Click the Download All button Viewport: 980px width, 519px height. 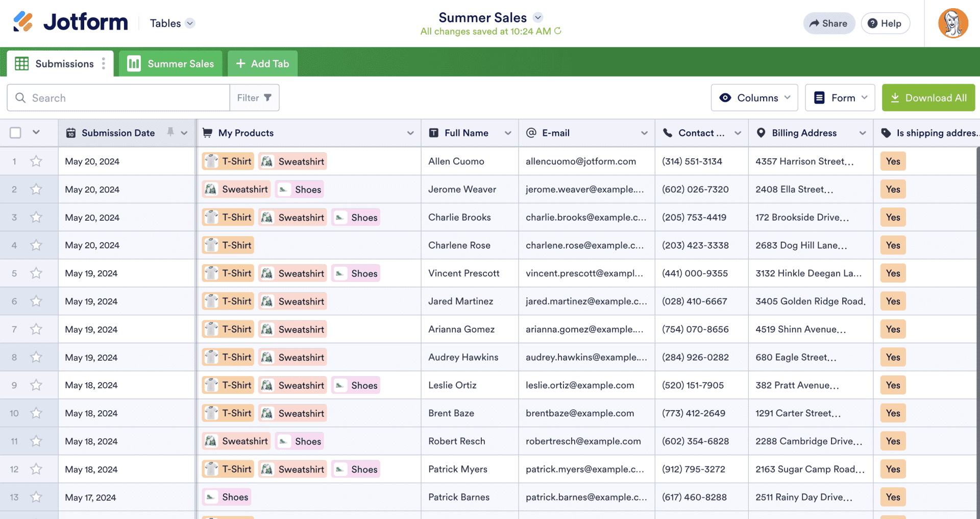point(928,98)
